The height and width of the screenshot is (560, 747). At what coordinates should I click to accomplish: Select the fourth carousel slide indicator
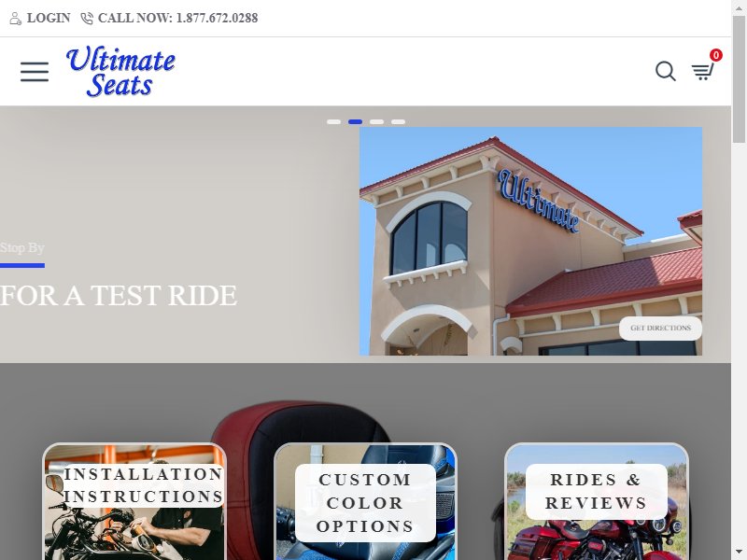pos(399,122)
